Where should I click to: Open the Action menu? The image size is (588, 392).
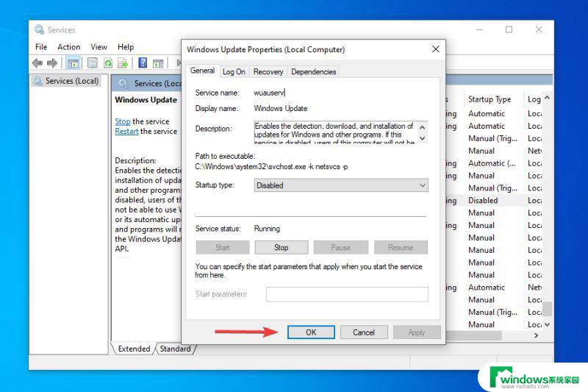[x=68, y=47]
